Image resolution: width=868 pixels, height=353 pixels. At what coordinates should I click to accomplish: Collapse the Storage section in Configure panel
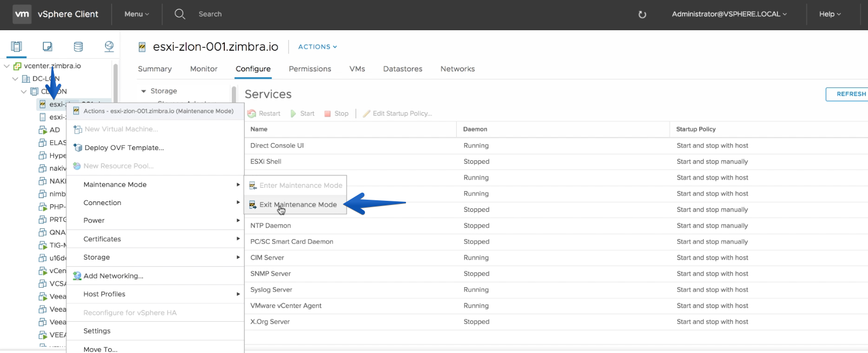[143, 91]
